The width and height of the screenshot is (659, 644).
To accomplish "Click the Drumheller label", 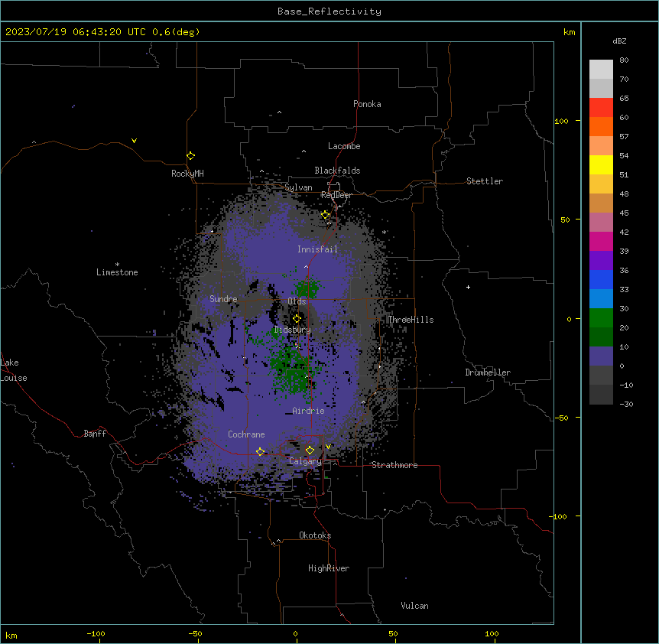I will 488,372.
